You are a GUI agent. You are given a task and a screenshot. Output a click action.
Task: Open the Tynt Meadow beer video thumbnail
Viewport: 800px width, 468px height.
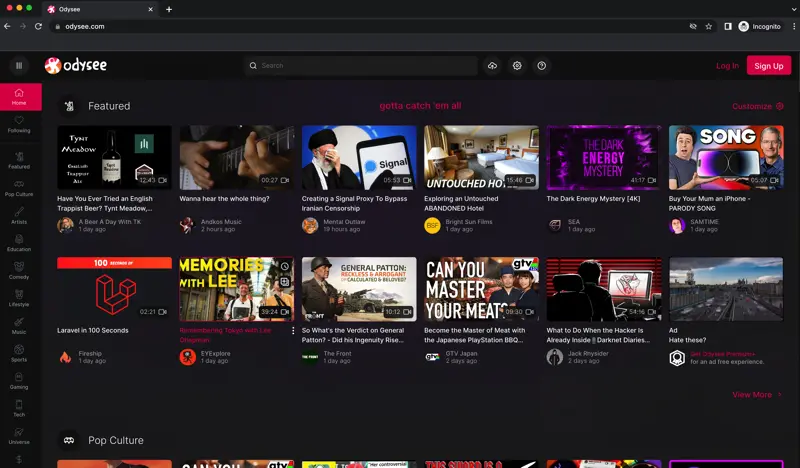coord(114,157)
